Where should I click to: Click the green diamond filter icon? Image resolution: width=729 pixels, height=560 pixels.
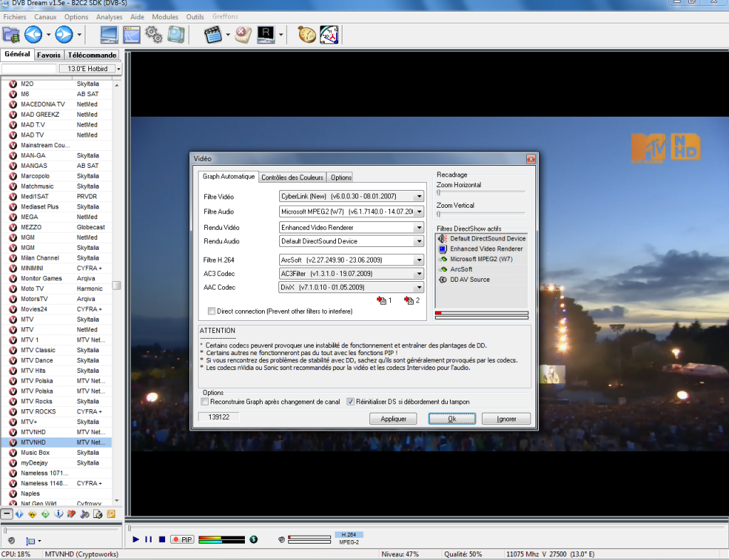[x=45, y=514]
